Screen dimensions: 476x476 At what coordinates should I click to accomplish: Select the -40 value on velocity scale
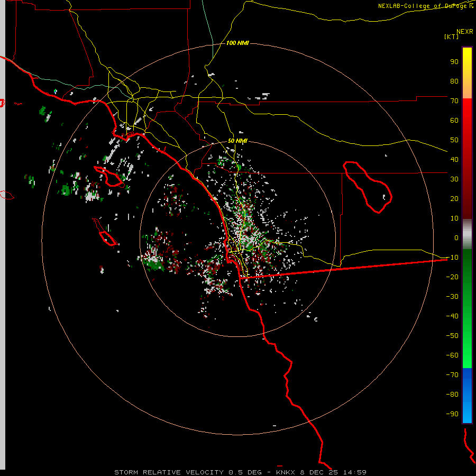[x=452, y=316]
